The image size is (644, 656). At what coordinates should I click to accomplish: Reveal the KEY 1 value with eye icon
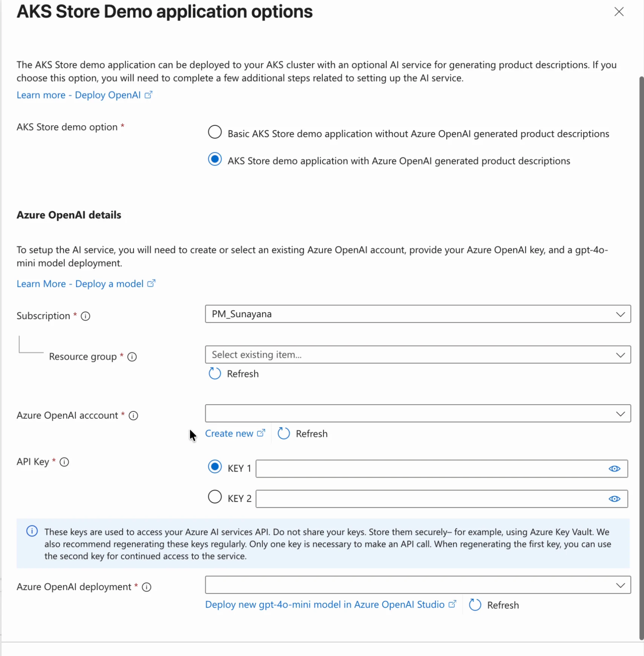614,469
